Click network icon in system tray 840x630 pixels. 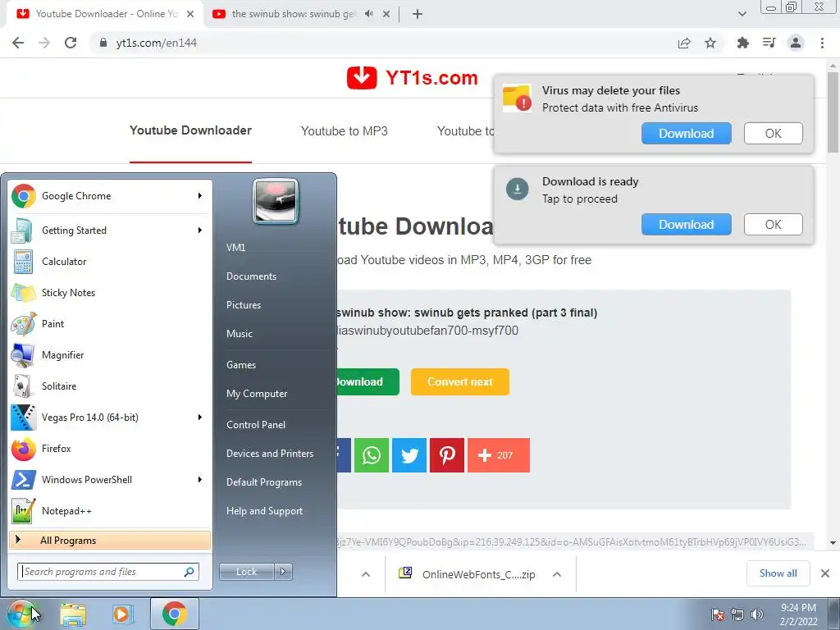click(x=737, y=614)
